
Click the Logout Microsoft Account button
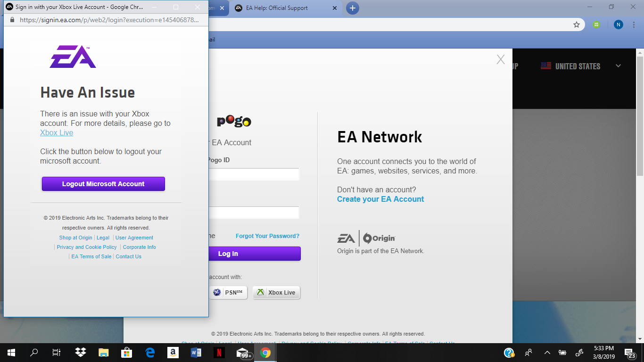point(103,184)
